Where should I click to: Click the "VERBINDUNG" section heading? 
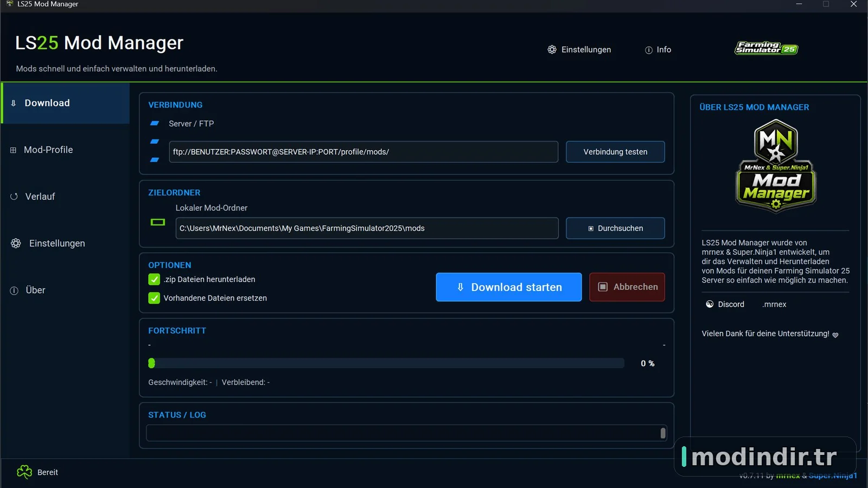click(x=175, y=105)
